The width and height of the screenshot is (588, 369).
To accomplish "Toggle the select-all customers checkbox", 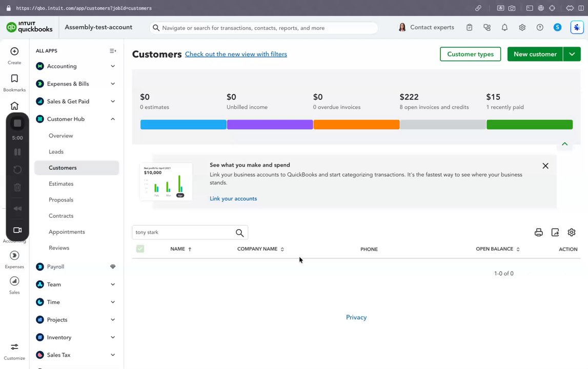I will point(140,249).
